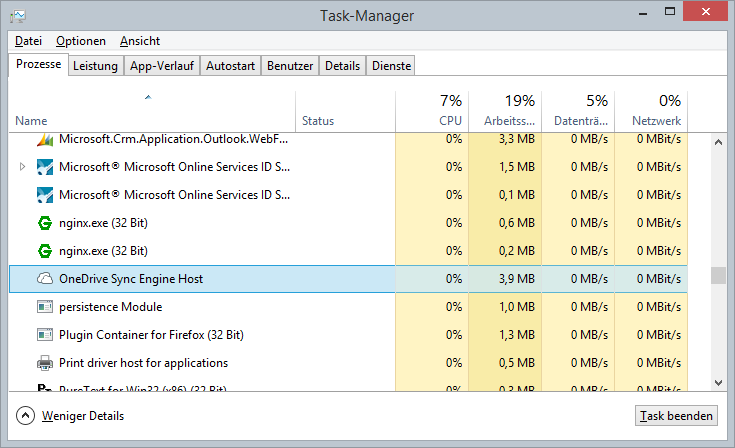This screenshot has width=735, height=448.
Task: Click the 1,0 MB memory value
Action: click(517, 307)
